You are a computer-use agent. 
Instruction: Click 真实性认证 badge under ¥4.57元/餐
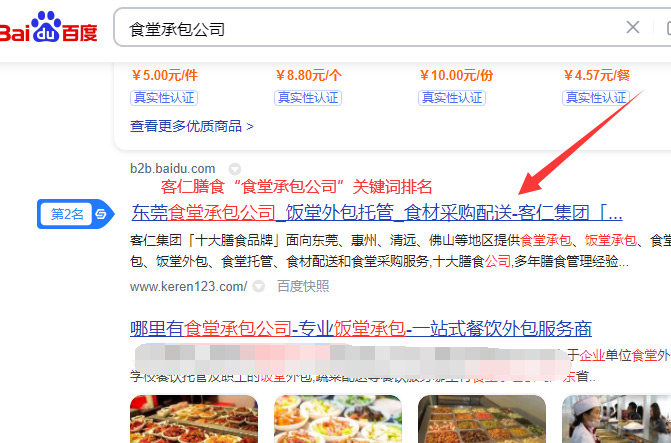point(596,98)
